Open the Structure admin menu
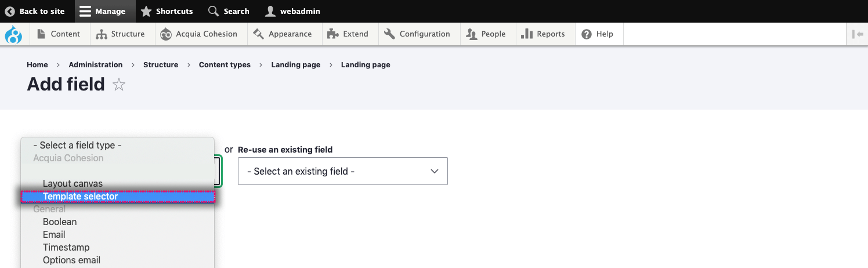 click(121, 34)
